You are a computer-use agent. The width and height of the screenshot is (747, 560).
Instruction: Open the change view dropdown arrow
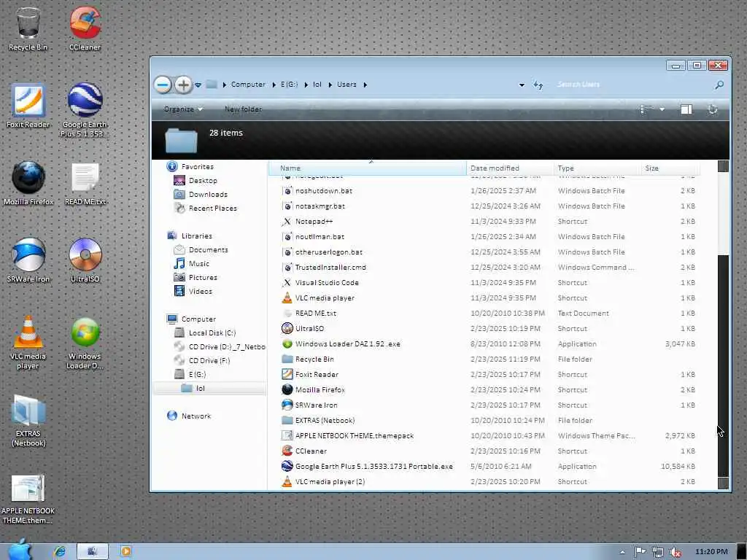click(x=662, y=109)
